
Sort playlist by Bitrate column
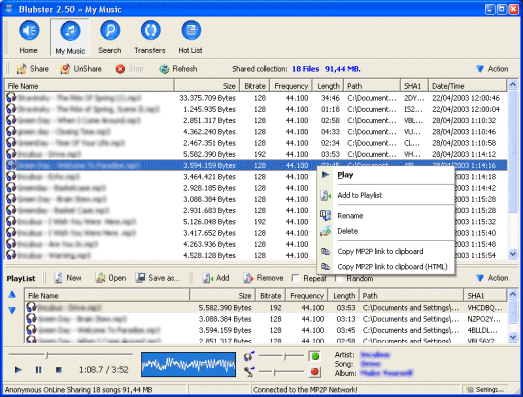271,296
